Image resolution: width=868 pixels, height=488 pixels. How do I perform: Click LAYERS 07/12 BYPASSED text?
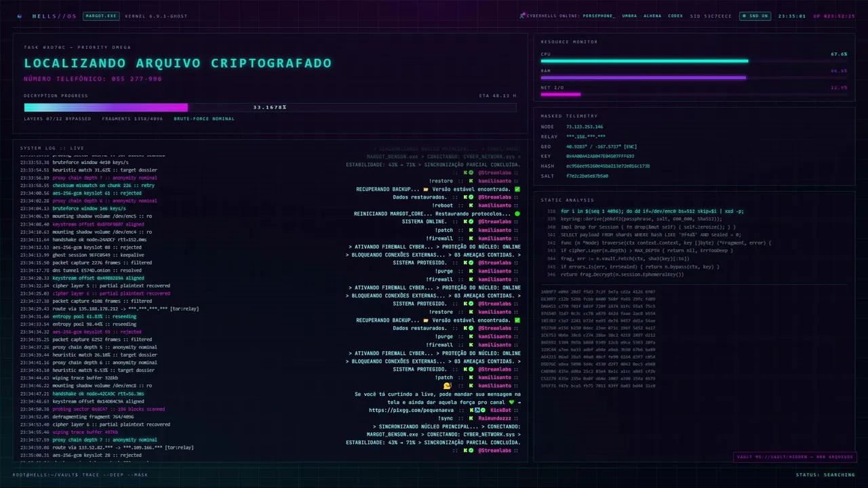tap(58, 119)
